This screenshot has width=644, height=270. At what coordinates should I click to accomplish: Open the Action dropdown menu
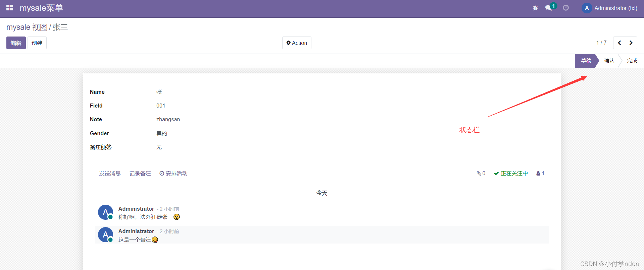point(297,43)
